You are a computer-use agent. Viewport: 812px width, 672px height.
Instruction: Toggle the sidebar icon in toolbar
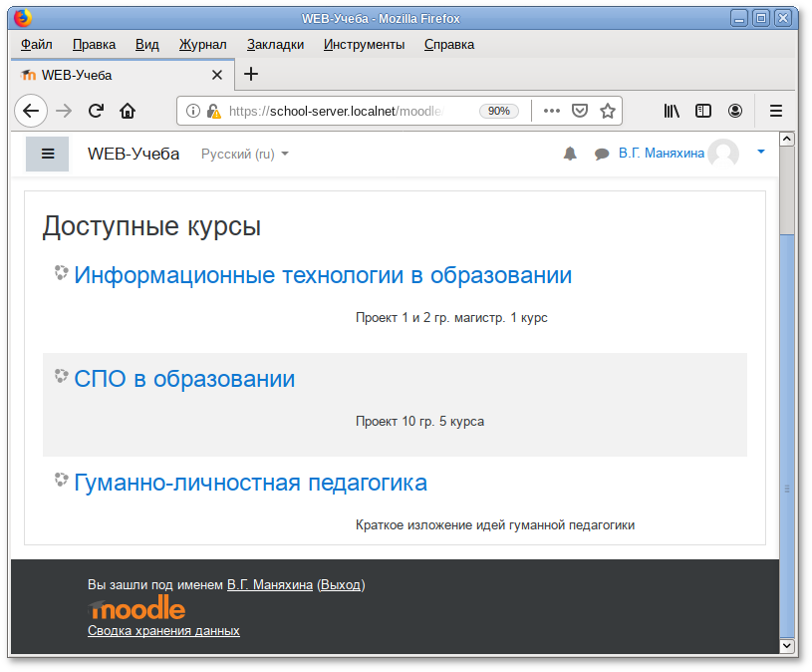click(703, 111)
